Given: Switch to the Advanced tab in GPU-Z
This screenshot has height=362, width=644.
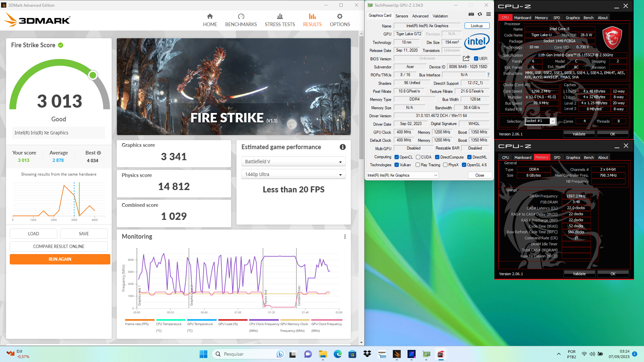Looking at the screenshot, I should coord(420,16).
